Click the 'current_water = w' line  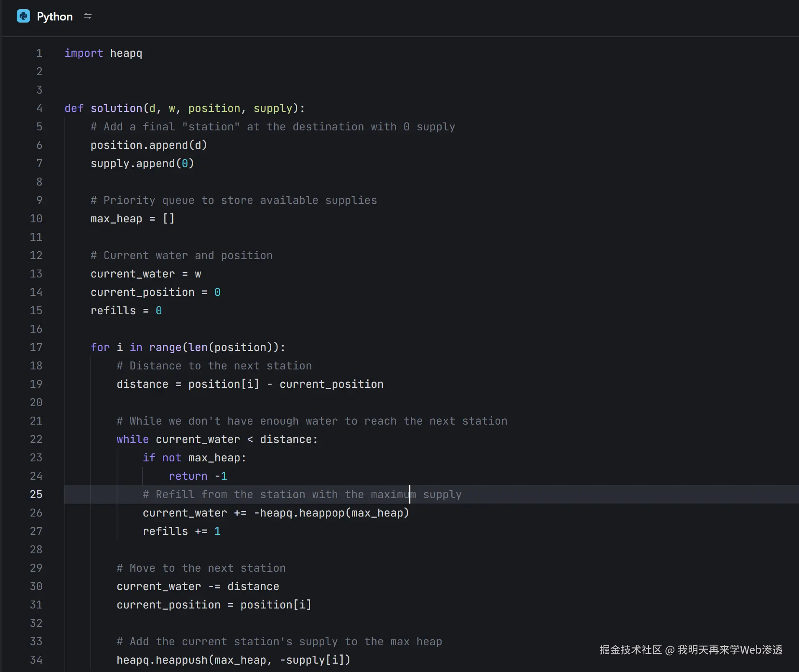click(x=146, y=274)
